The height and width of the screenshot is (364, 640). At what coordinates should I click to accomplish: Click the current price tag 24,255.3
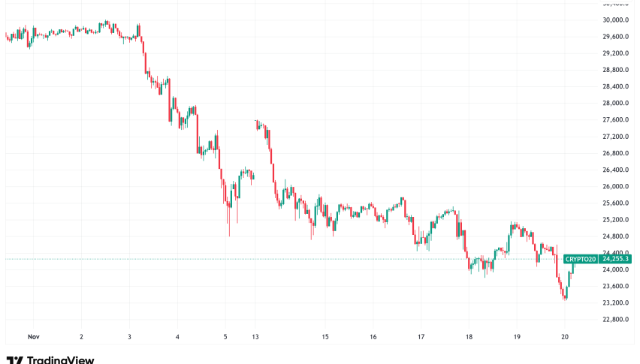click(x=616, y=260)
